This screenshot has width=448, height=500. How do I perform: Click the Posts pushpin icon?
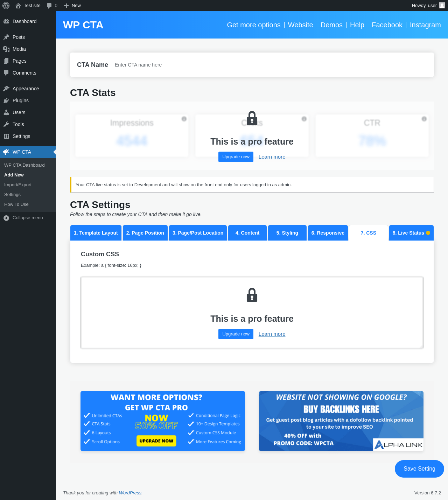[6, 37]
